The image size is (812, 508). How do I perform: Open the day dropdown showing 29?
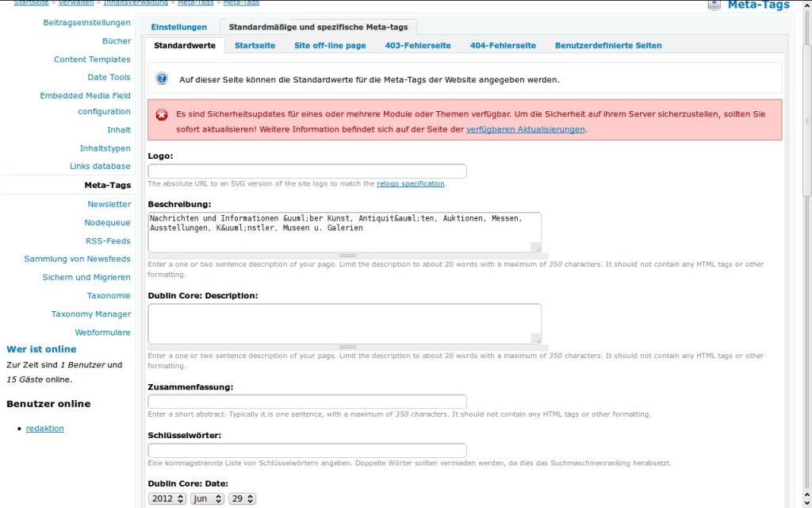[x=242, y=498]
